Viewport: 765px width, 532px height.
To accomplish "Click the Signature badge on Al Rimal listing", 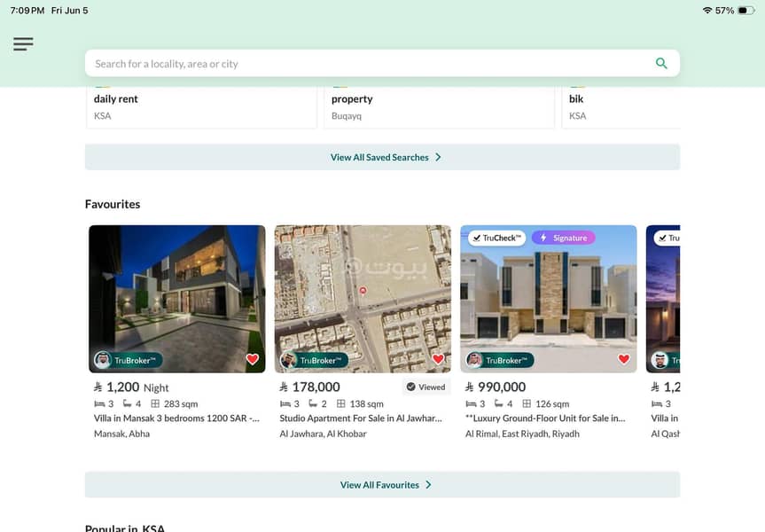I will click(564, 238).
